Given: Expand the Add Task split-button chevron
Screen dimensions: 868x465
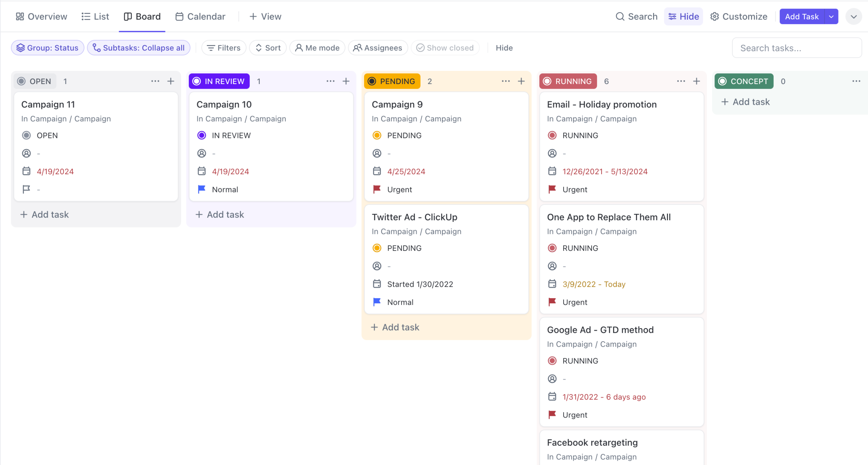Looking at the screenshot, I should (830, 16).
